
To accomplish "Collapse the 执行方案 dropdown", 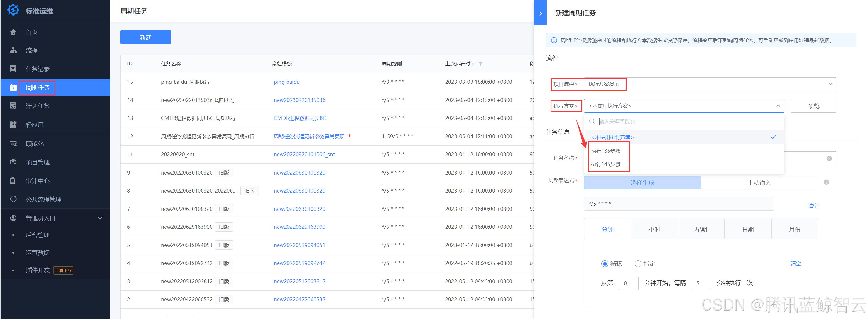I will tap(778, 106).
